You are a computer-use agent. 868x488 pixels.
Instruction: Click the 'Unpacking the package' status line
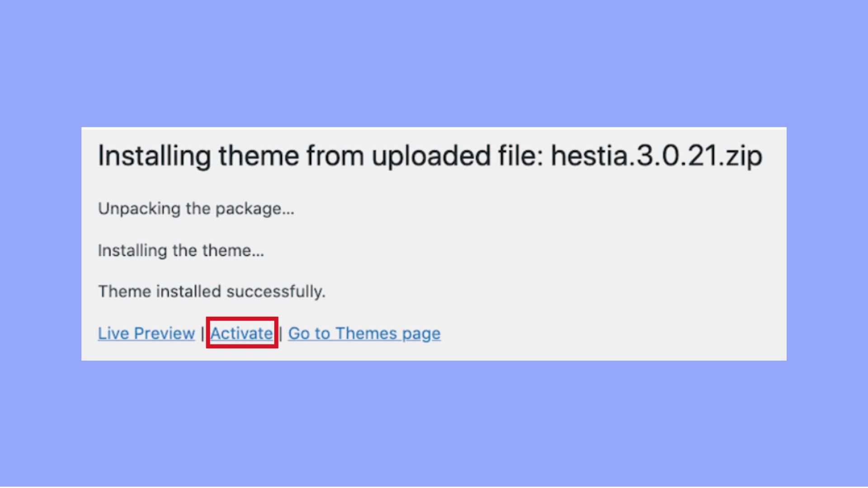197,208
